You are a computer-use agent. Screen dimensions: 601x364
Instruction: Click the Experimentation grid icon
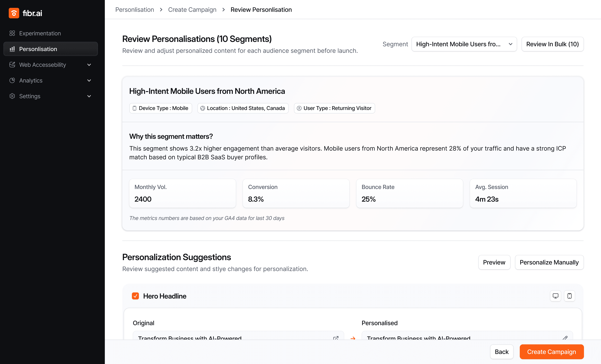point(12,33)
